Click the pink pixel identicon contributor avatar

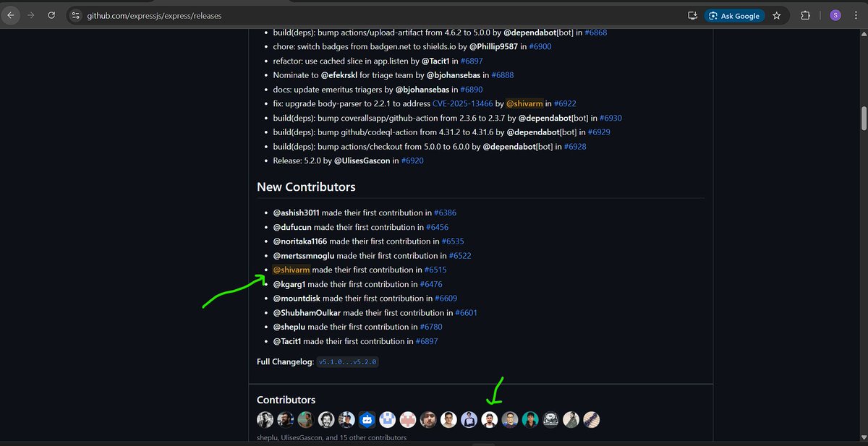click(x=408, y=419)
